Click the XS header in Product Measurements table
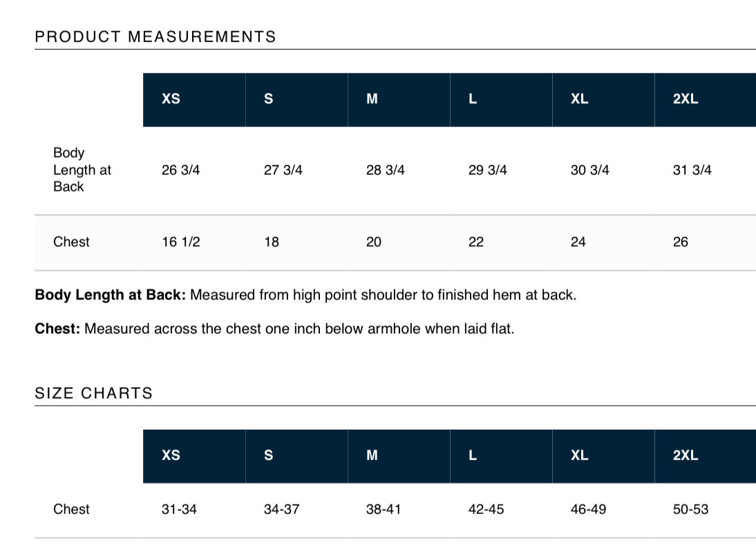The image size is (756, 552). pyautogui.click(x=171, y=99)
